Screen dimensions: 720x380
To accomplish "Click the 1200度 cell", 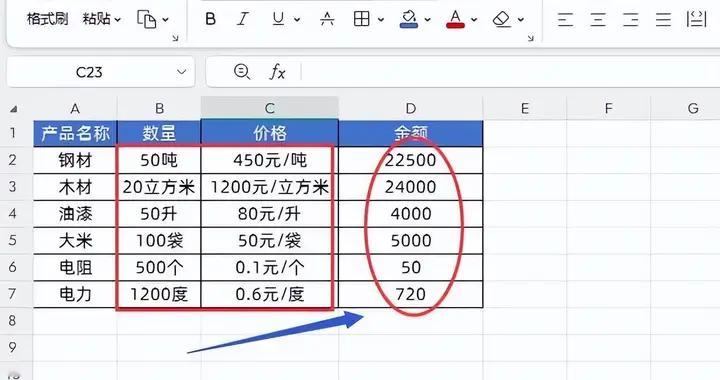I will (159, 294).
